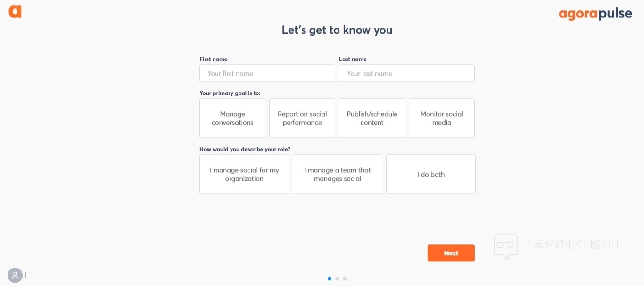Pick the 'Publish/schedule content' goal option
Viewport: 644px width, 286px height.
tap(372, 118)
